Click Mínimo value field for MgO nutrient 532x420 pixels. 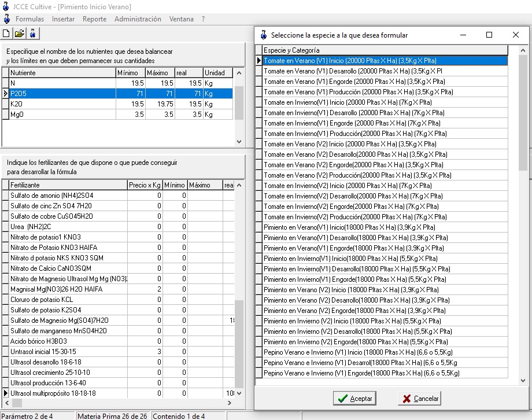click(130, 115)
